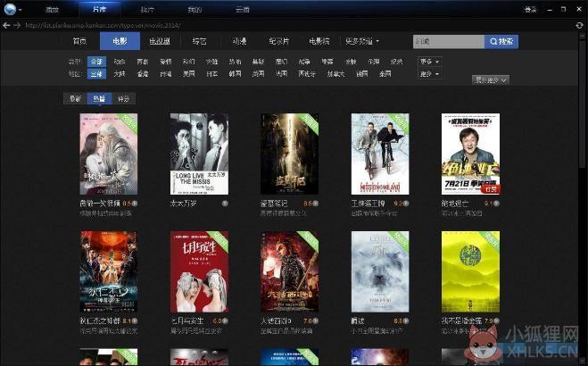The height and width of the screenshot is (366, 588).
Task: Go forward with the right arrow
Action: point(17,25)
